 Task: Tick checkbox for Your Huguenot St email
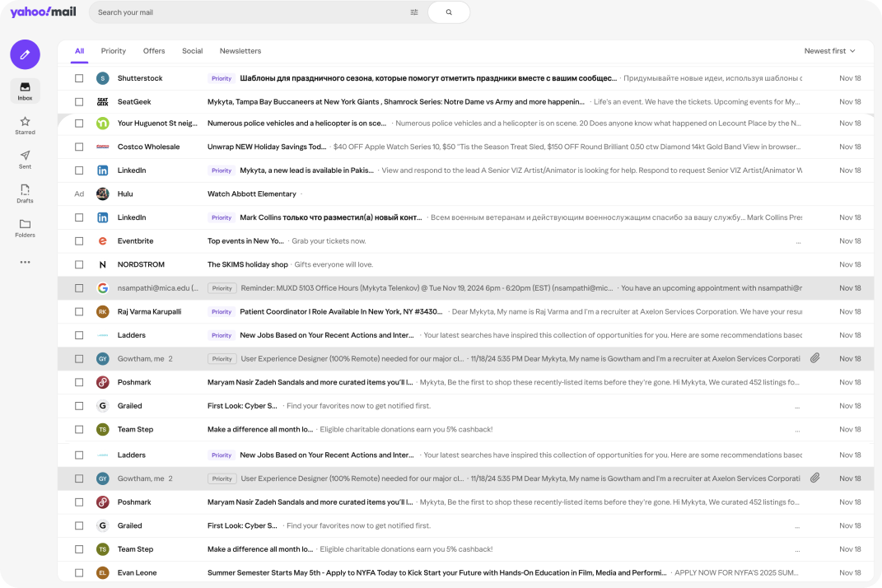click(x=79, y=124)
